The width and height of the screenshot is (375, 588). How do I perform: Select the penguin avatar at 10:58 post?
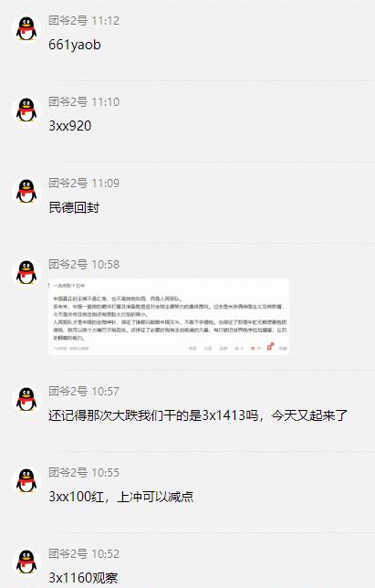(26, 273)
